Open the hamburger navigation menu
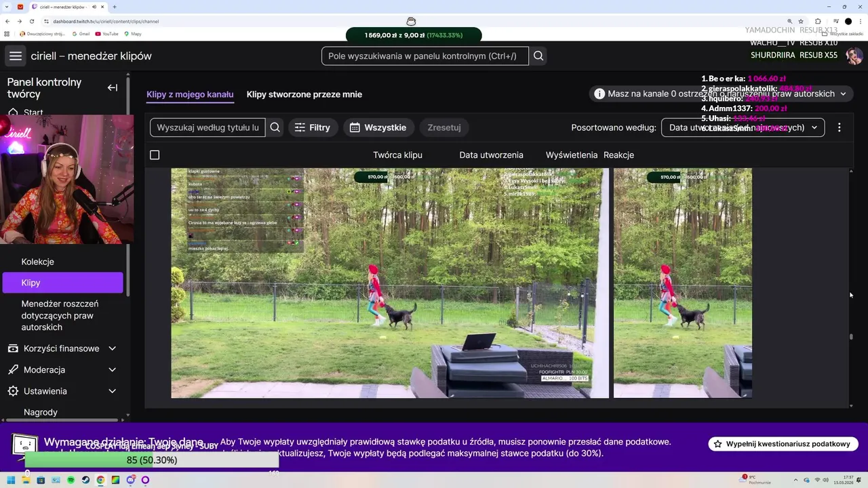This screenshot has width=868, height=488. pyautogui.click(x=16, y=56)
